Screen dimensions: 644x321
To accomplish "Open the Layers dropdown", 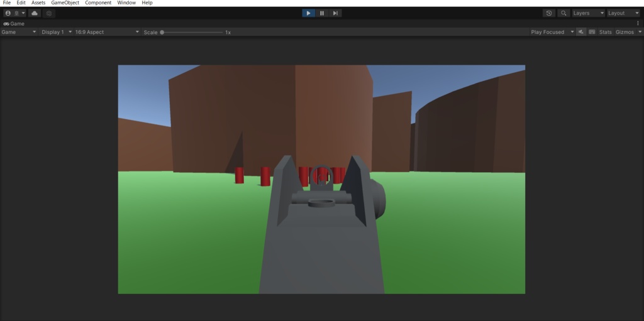I will pyautogui.click(x=589, y=13).
